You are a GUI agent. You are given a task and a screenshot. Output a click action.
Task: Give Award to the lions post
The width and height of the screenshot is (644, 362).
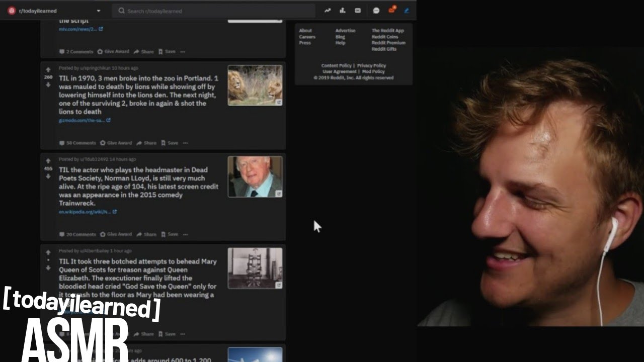pyautogui.click(x=116, y=143)
